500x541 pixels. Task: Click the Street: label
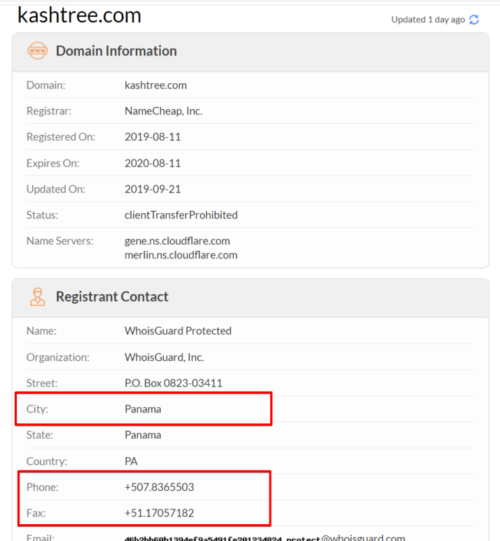tap(42, 383)
